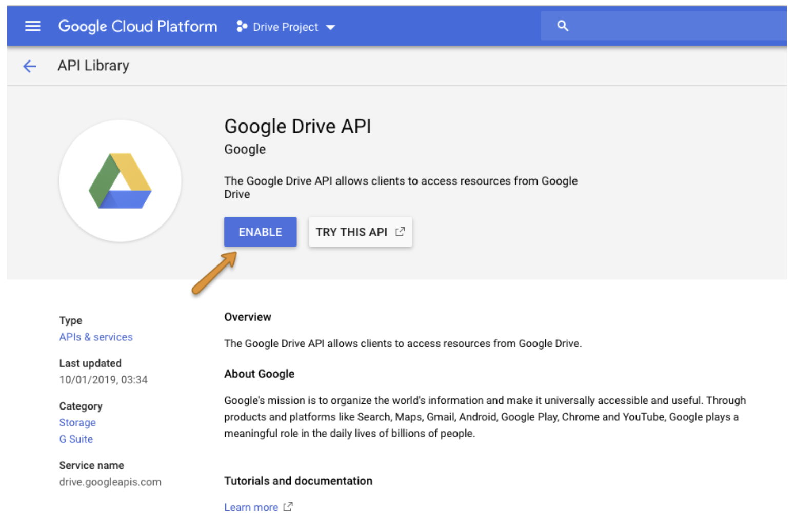The height and width of the screenshot is (532, 795).
Task: Click the TRY THIS API button text
Action: (351, 232)
